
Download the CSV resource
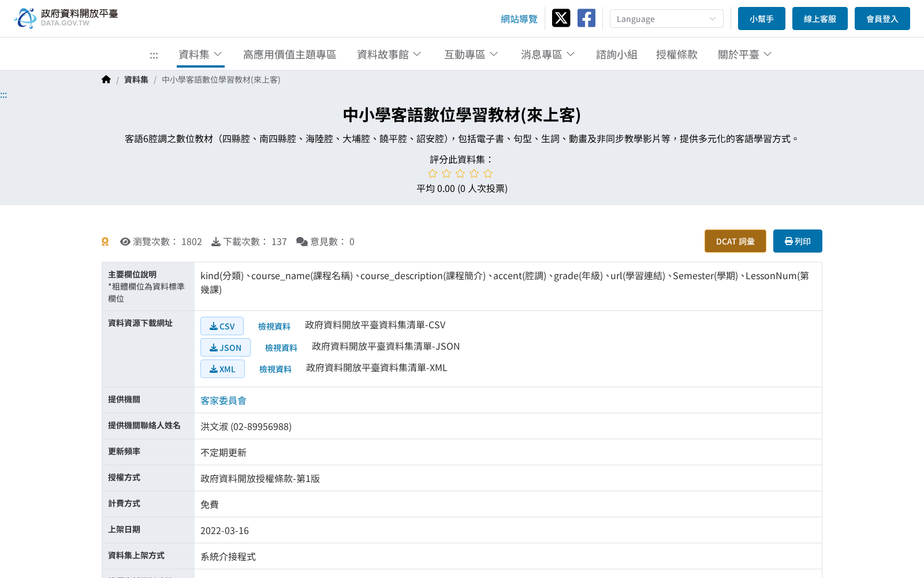222,326
